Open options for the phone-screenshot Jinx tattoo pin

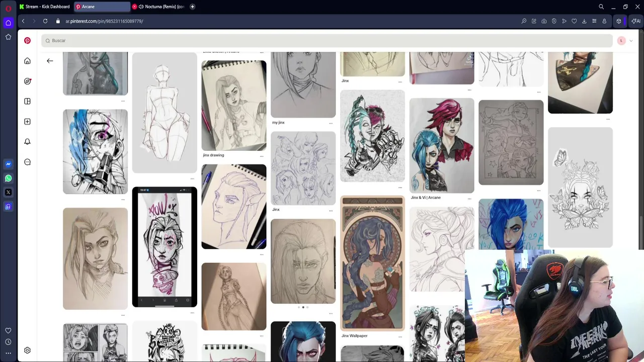(192, 312)
